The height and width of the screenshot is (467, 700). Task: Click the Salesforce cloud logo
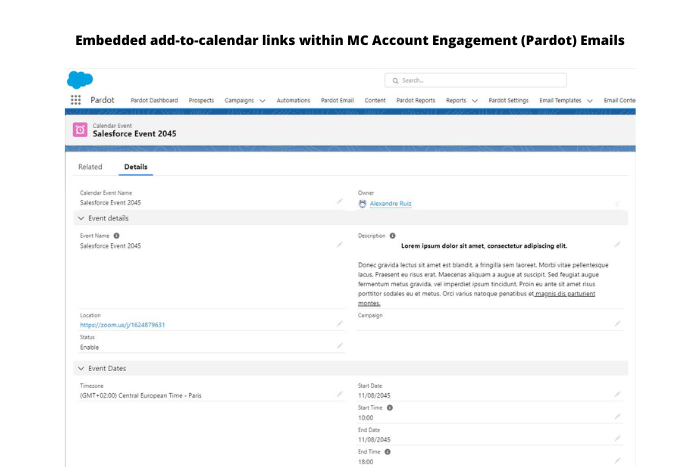[80, 80]
